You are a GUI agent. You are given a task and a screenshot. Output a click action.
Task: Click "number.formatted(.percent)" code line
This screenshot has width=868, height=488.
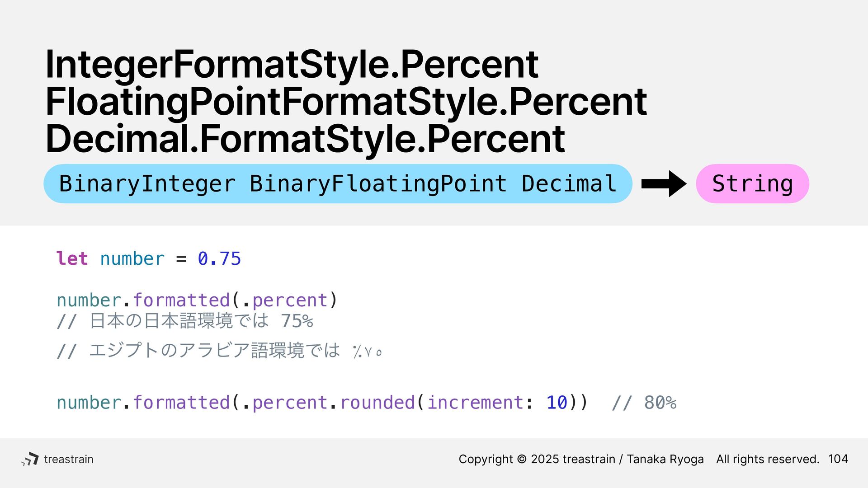click(x=197, y=300)
